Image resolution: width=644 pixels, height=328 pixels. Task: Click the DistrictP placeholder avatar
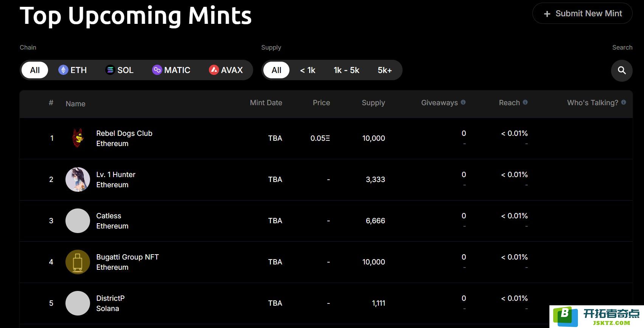click(x=78, y=303)
